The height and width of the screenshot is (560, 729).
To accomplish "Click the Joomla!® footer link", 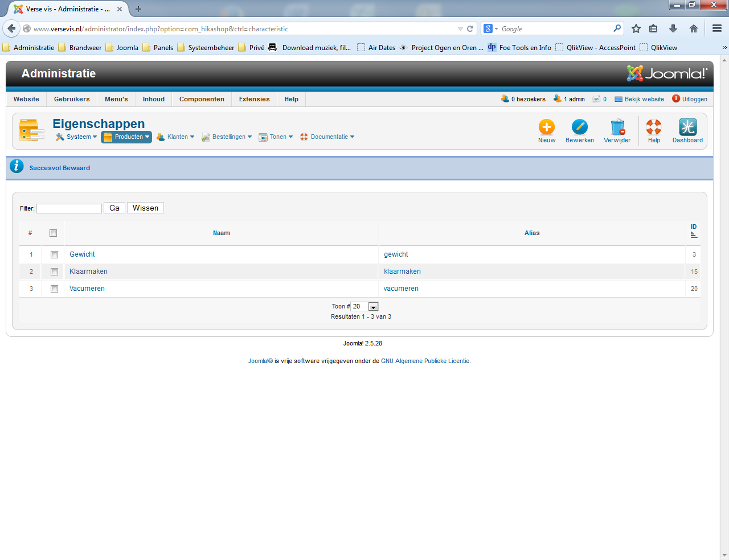I will click(260, 361).
